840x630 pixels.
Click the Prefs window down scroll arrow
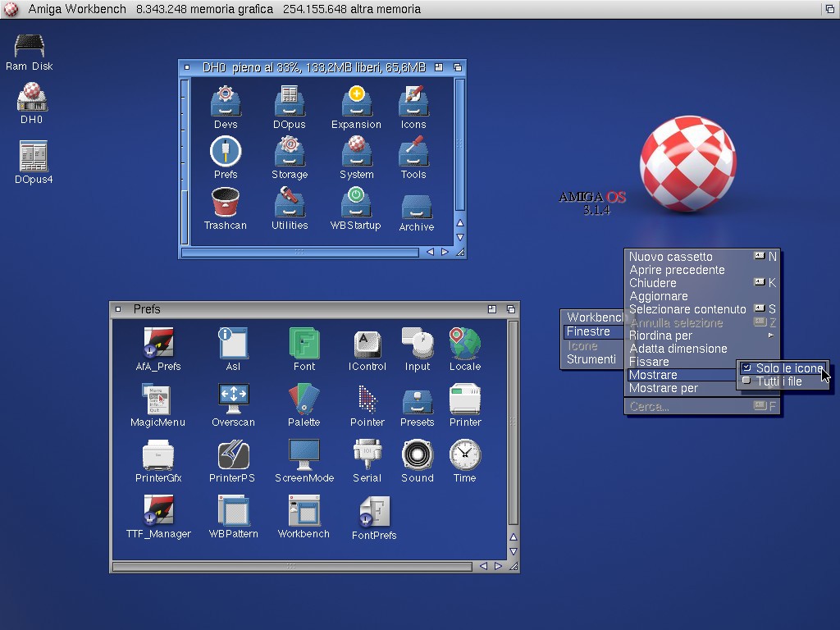click(x=514, y=551)
